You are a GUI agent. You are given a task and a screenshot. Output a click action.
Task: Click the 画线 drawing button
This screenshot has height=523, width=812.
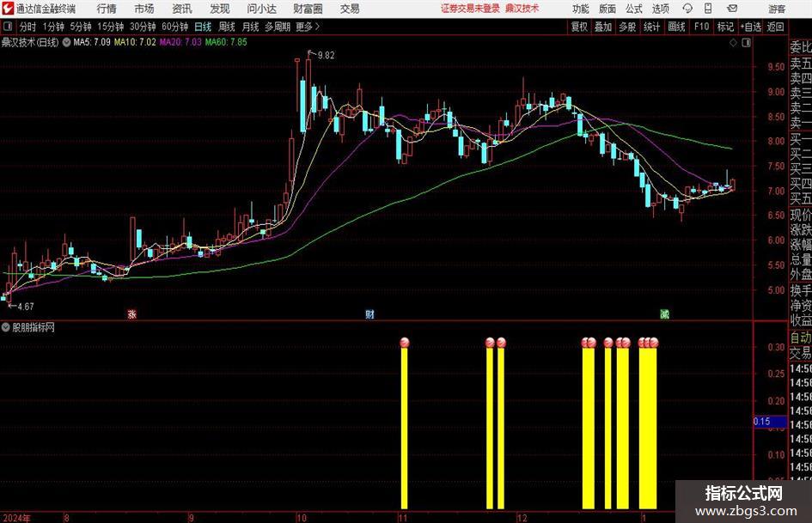676,27
